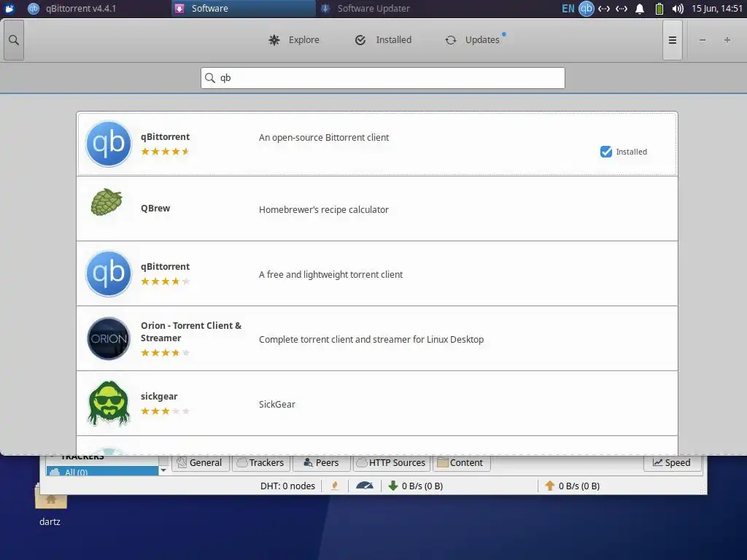Click the sickgear app name
This screenshot has width=747, height=560.
coord(159,396)
